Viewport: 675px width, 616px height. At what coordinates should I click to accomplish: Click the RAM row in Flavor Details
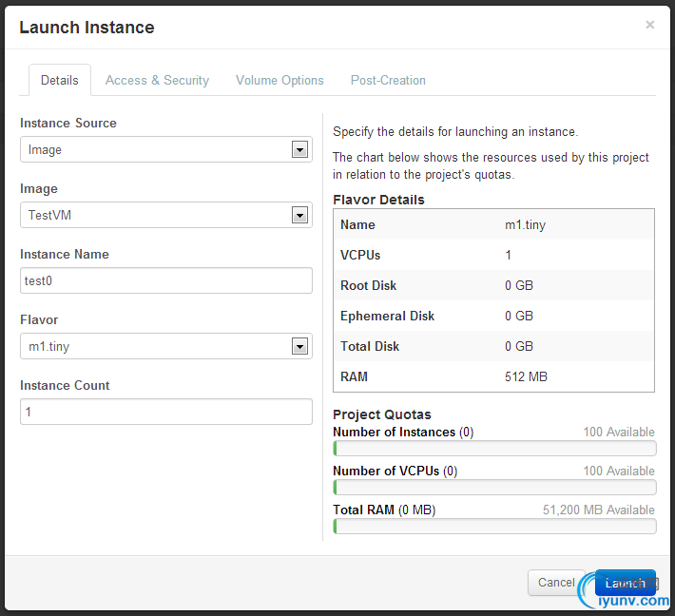(493, 377)
